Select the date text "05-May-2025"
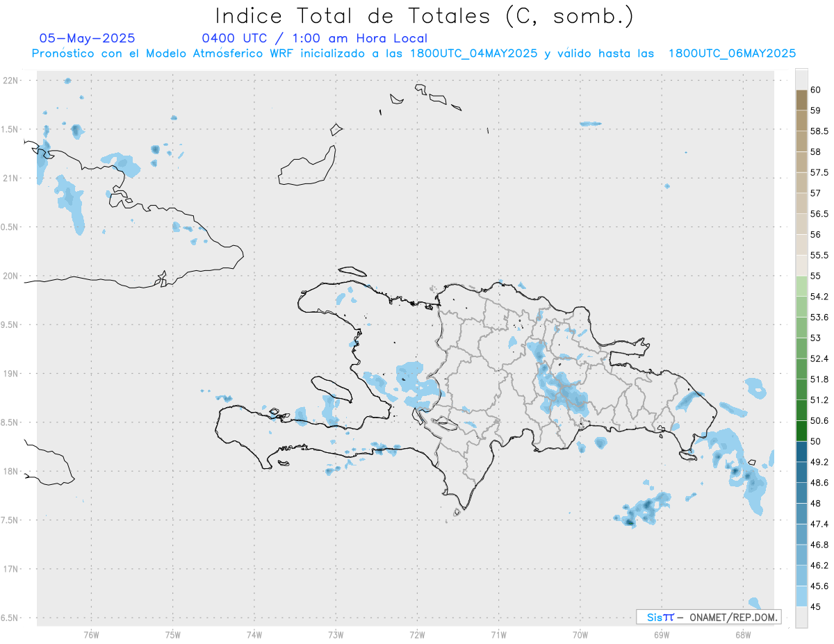 [87, 38]
